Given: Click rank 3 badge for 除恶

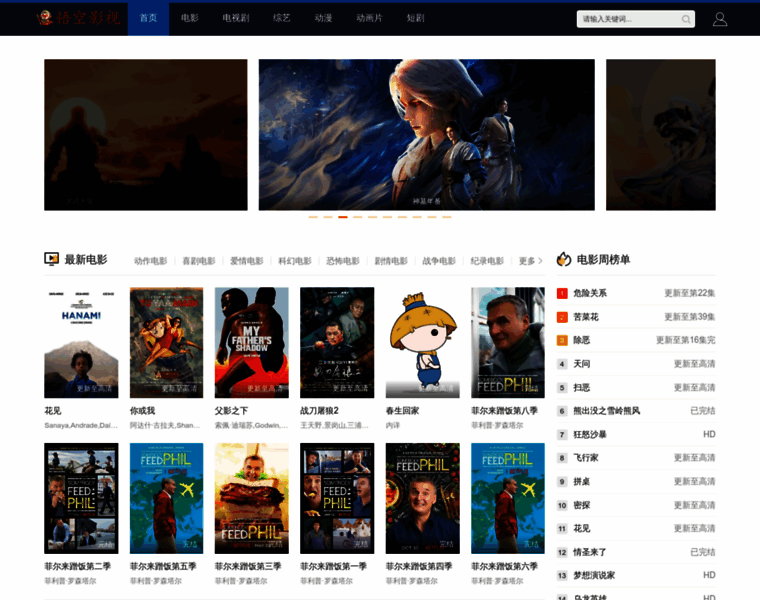Looking at the screenshot, I should pos(562,340).
